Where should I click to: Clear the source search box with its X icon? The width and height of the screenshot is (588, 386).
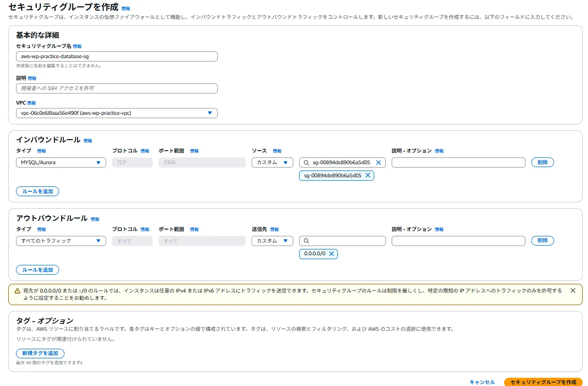click(379, 162)
